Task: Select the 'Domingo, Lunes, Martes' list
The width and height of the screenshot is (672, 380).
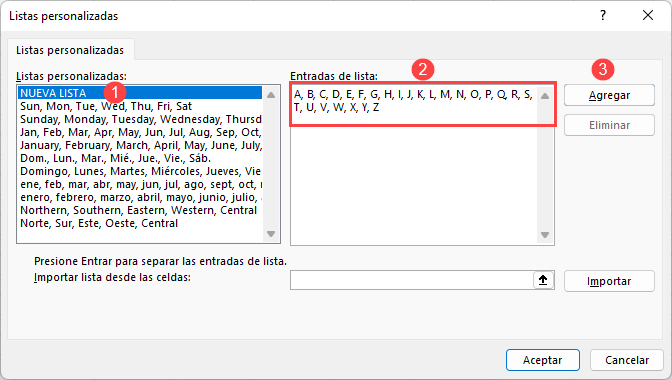Action: click(140, 171)
